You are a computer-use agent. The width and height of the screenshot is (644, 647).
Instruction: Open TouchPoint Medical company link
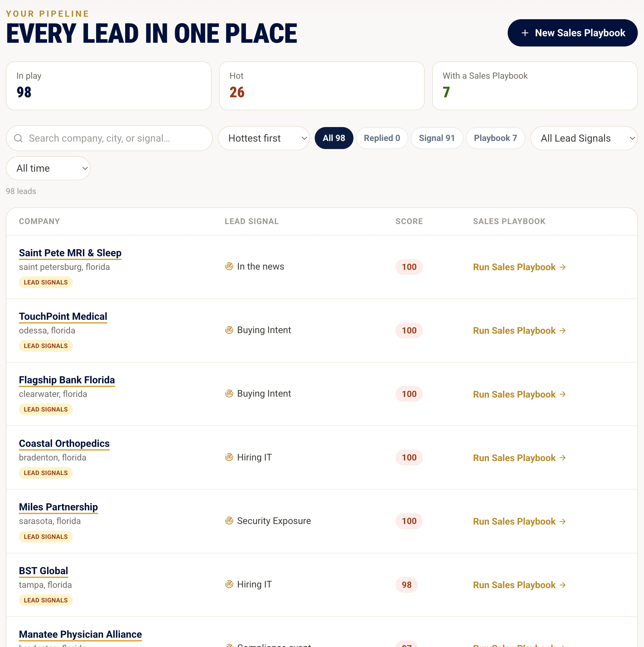(x=63, y=316)
